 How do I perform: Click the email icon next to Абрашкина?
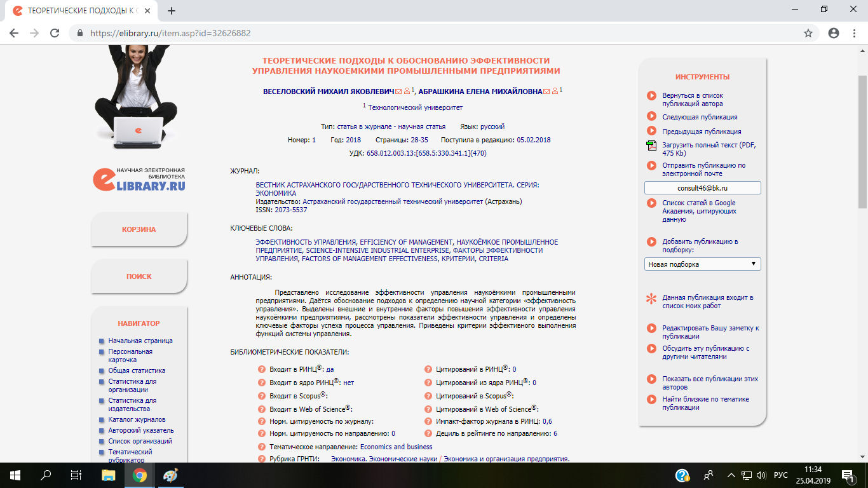point(546,91)
